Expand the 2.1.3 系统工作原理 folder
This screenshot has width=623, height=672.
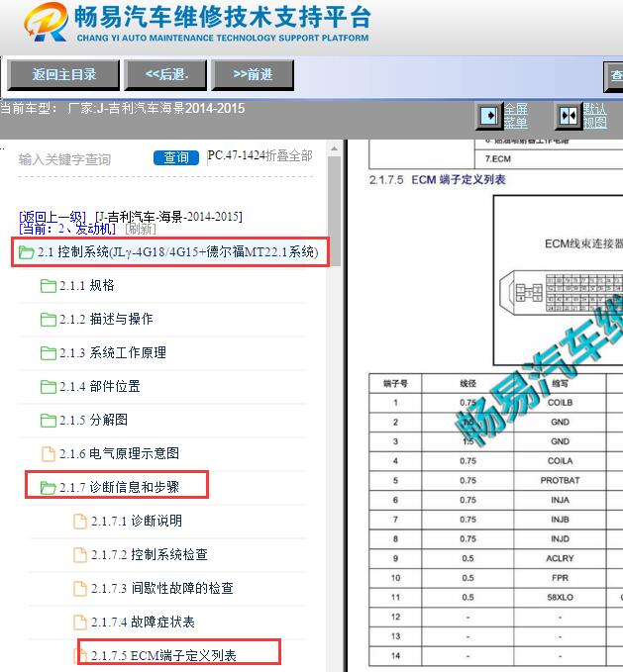113,352
